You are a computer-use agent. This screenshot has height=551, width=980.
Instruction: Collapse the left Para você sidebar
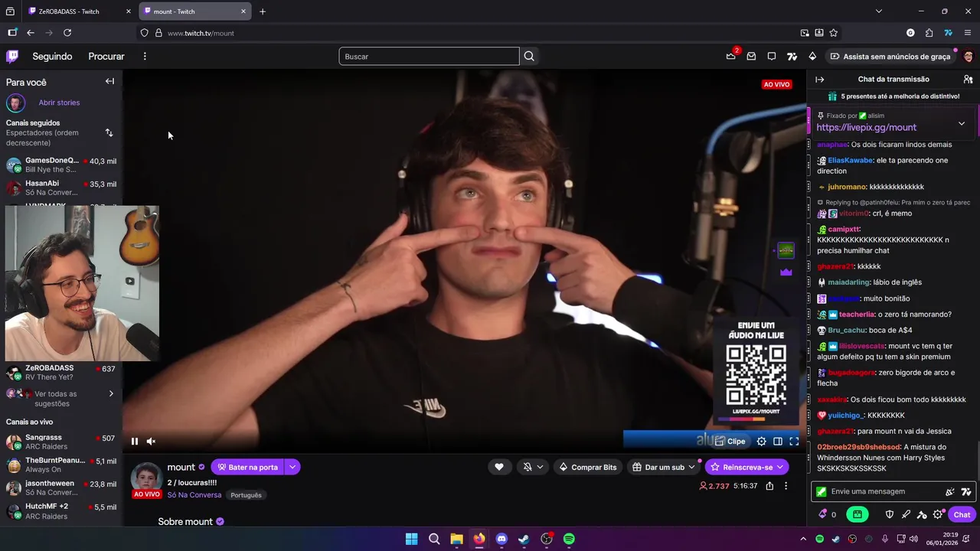pyautogui.click(x=109, y=81)
